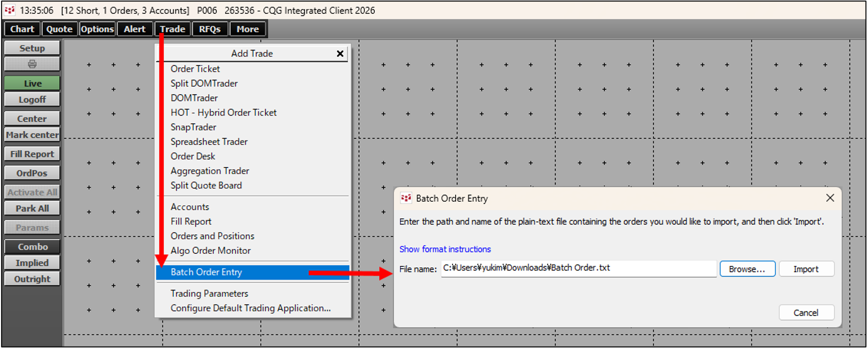This screenshot has width=868, height=349.
Task: Open the Chart tab
Action: 22,29
